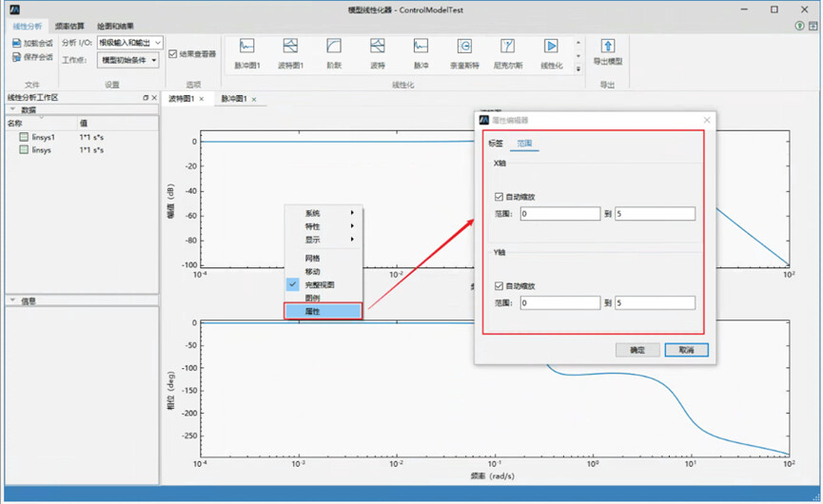Viewport: 823px width, 504px height.
Task: Open the 范围 tab in property editor
Action: point(524,144)
